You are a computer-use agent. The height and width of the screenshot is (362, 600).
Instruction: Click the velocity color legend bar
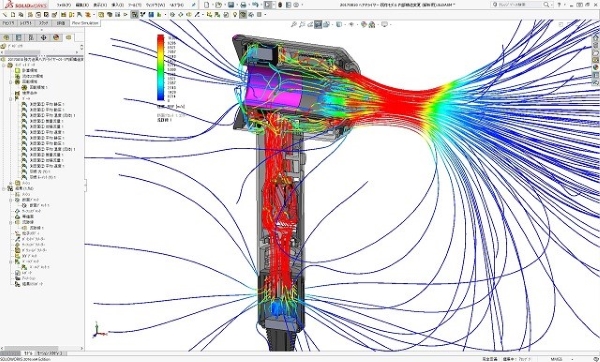click(x=161, y=68)
